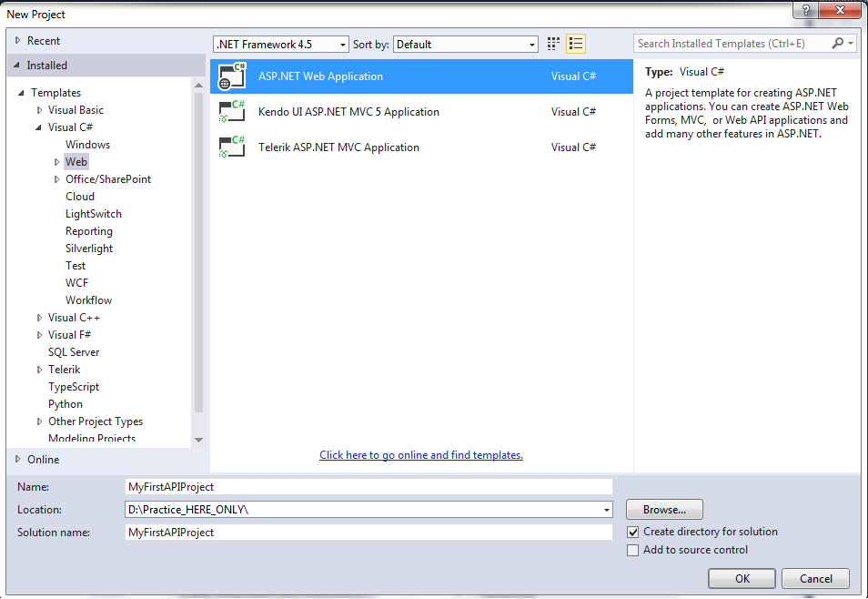Click the tree scrollbar down arrow
Viewport: 868px width, 599px height.
click(x=198, y=440)
